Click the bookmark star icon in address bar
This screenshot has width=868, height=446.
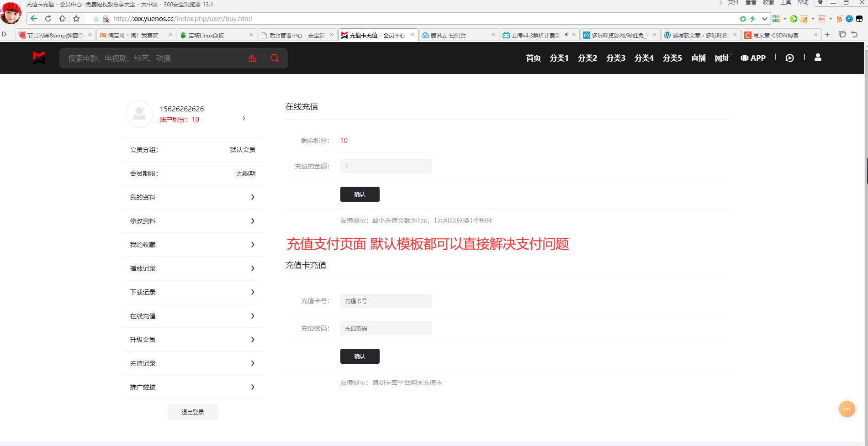(x=76, y=19)
